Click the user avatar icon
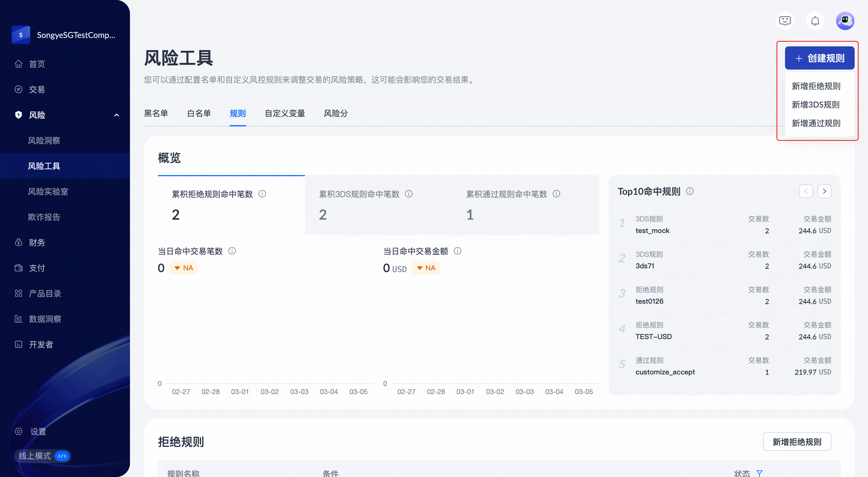Screen dimensions: 868x477 point(845,21)
